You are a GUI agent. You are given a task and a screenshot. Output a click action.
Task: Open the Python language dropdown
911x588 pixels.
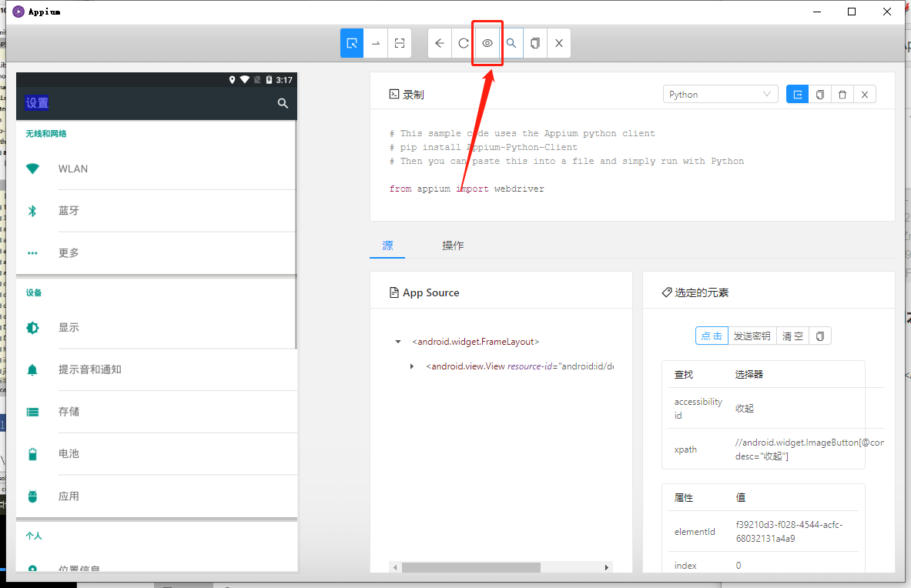pyautogui.click(x=721, y=94)
